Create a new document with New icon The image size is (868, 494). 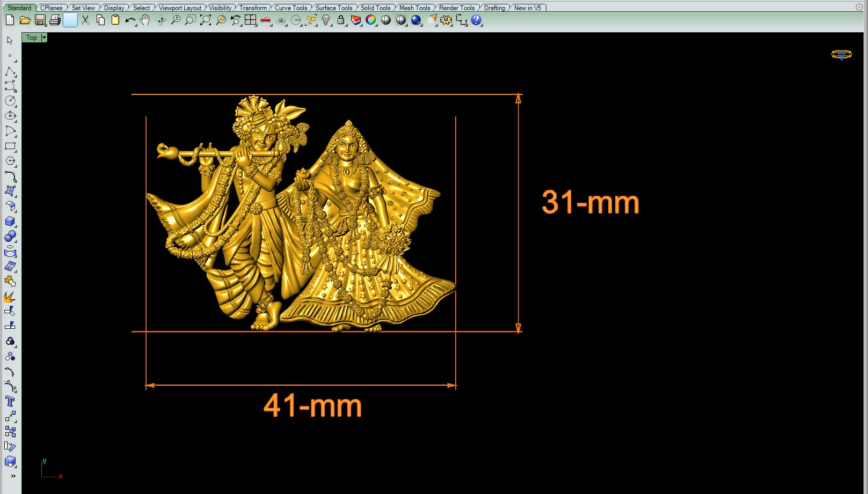10,20
